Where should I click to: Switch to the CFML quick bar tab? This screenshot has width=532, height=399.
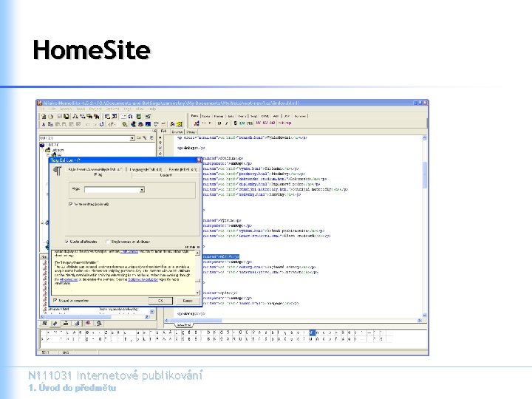(265, 116)
